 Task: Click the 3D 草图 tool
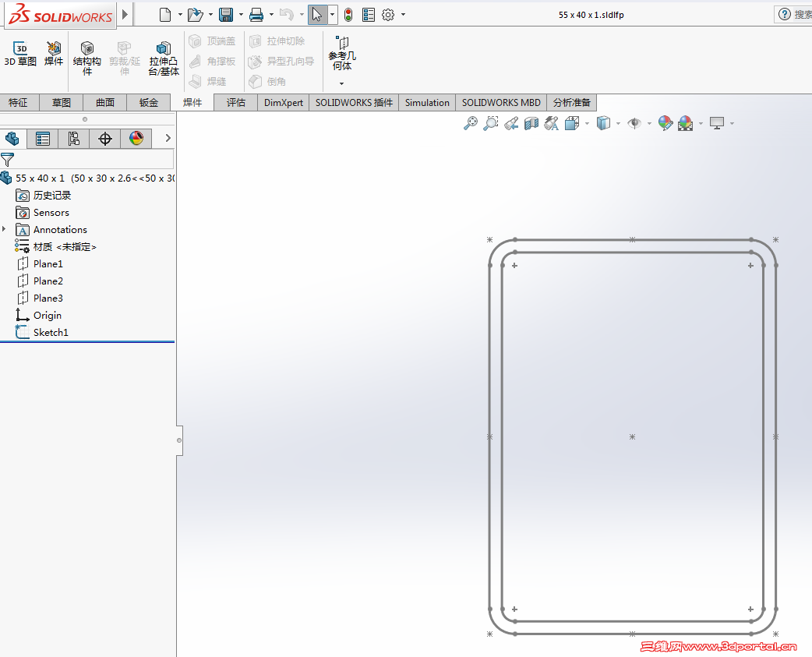pos(20,54)
